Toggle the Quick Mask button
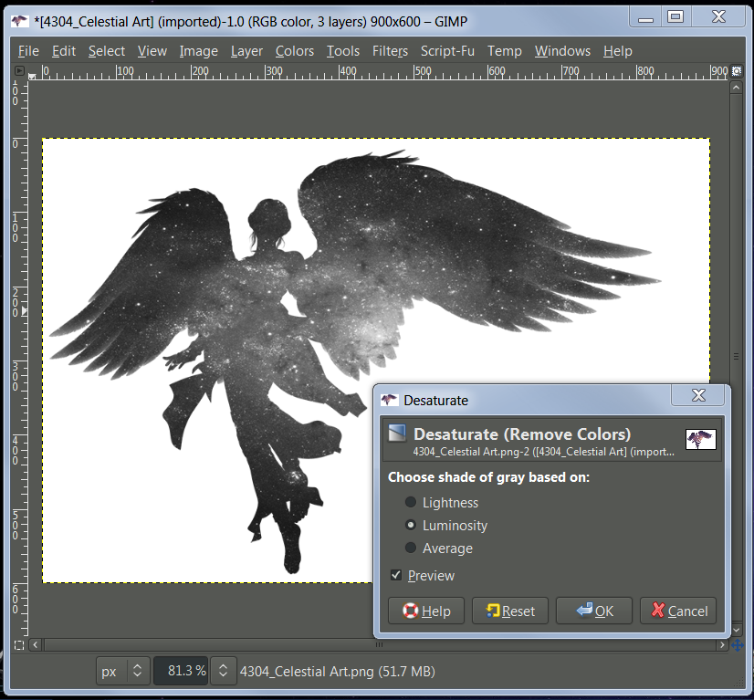The height and width of the screenshot is (700, 754). click(x=19, y=645)
